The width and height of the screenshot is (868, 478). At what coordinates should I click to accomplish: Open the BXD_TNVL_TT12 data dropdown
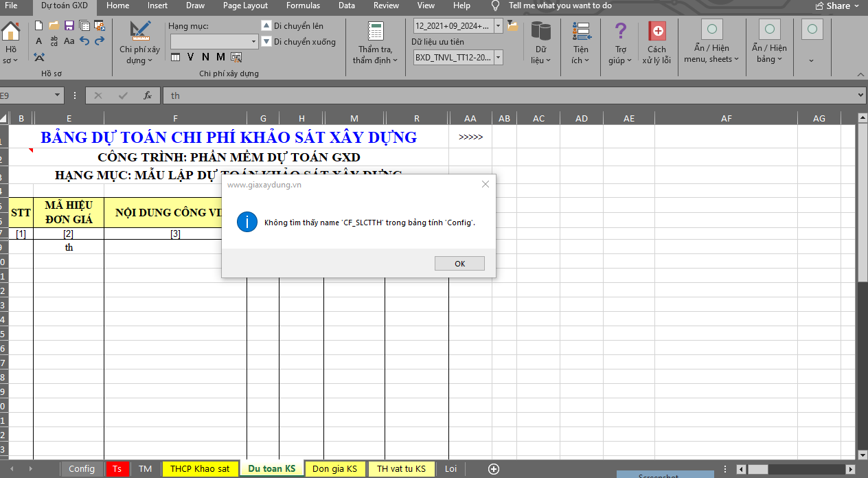coord(498,58)
